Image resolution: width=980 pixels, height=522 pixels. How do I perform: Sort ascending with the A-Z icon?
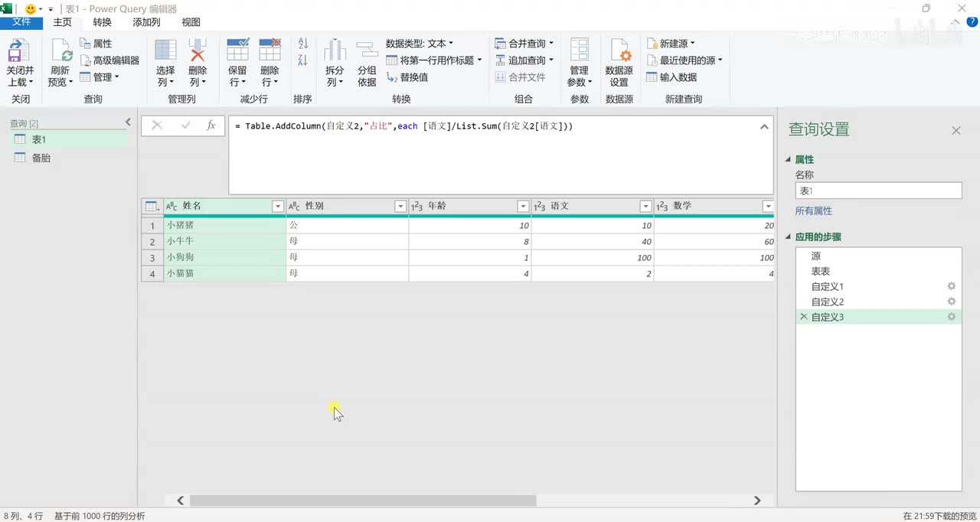(302, 44)
